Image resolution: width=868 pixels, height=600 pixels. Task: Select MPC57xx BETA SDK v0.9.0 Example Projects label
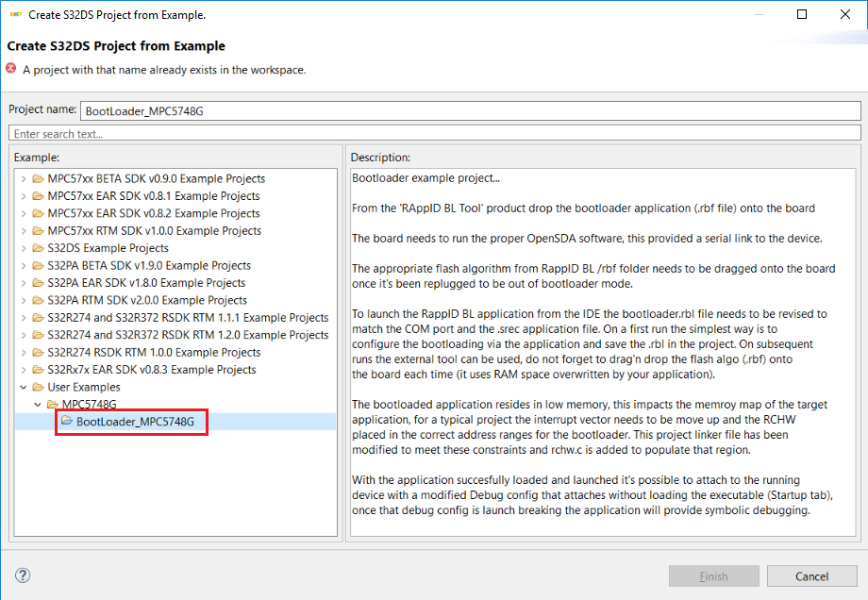156,179
